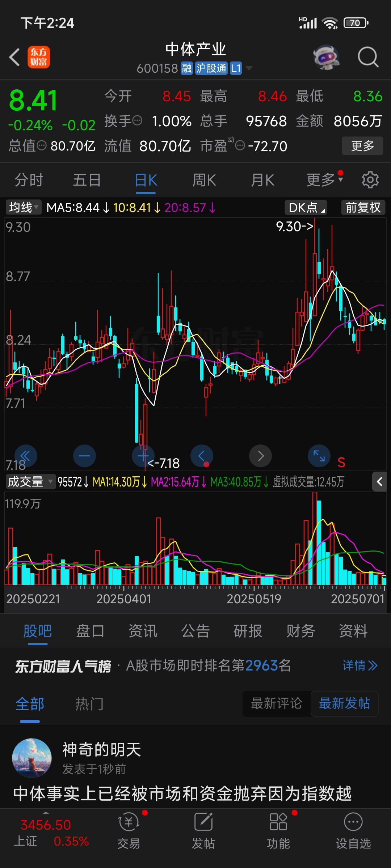
Task: Open the robot assistant avatar
Action: point(326,57)
